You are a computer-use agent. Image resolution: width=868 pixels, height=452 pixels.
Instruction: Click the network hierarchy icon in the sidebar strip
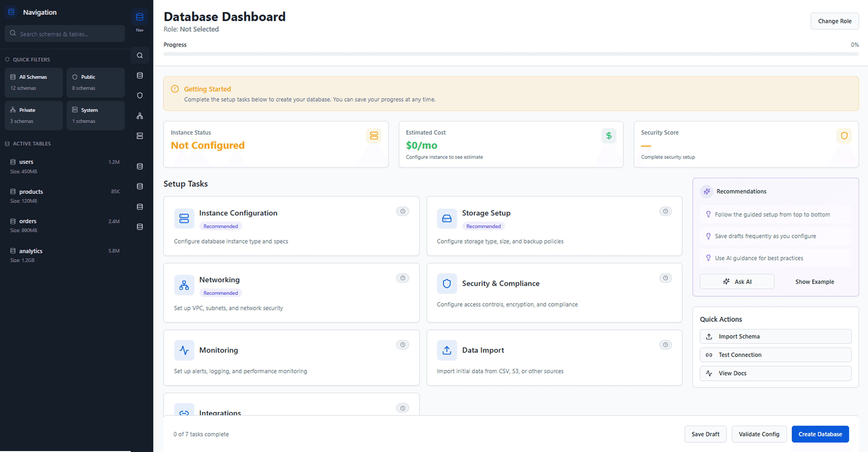[139, 116]
